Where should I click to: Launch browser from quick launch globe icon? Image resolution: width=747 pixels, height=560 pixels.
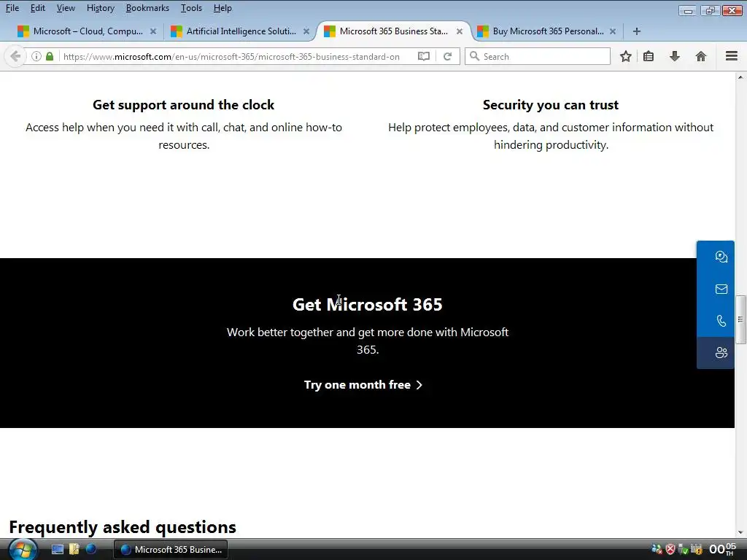[x=91, y=550]
